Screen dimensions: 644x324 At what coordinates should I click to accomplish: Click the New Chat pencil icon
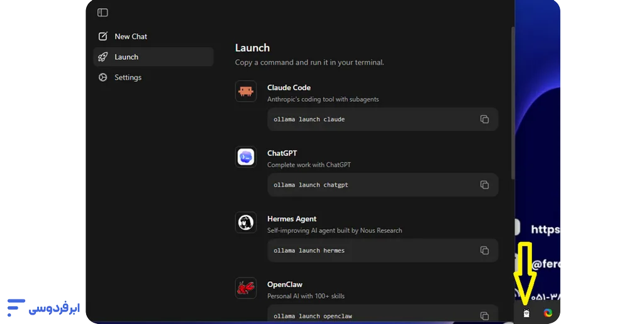pyautogui.click(x=103, y=36)
